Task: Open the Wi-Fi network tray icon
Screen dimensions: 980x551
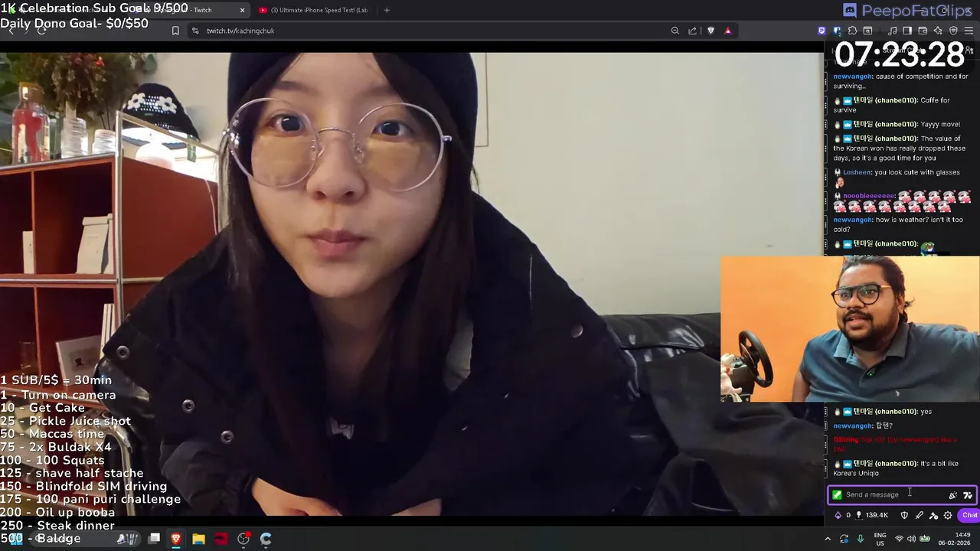Action: (899, 539)
